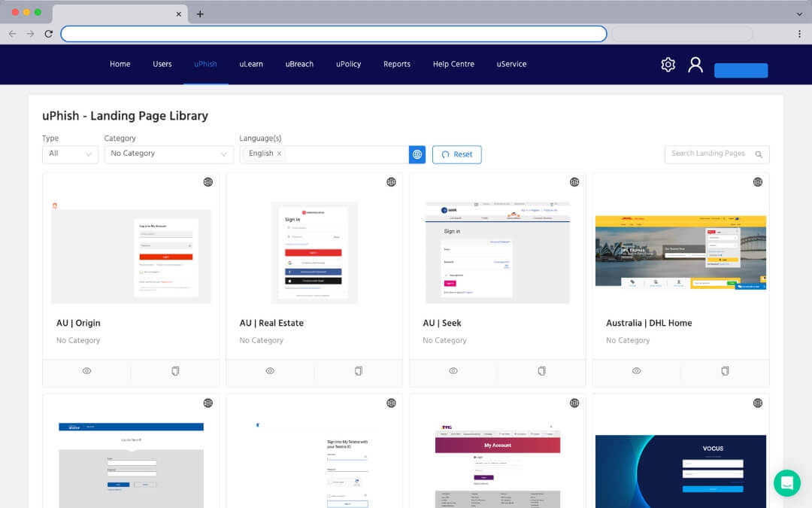This screenshot has width=812, height=508.
Task: Click globe icon on AU | Seek card
Action: pos(574,182)
